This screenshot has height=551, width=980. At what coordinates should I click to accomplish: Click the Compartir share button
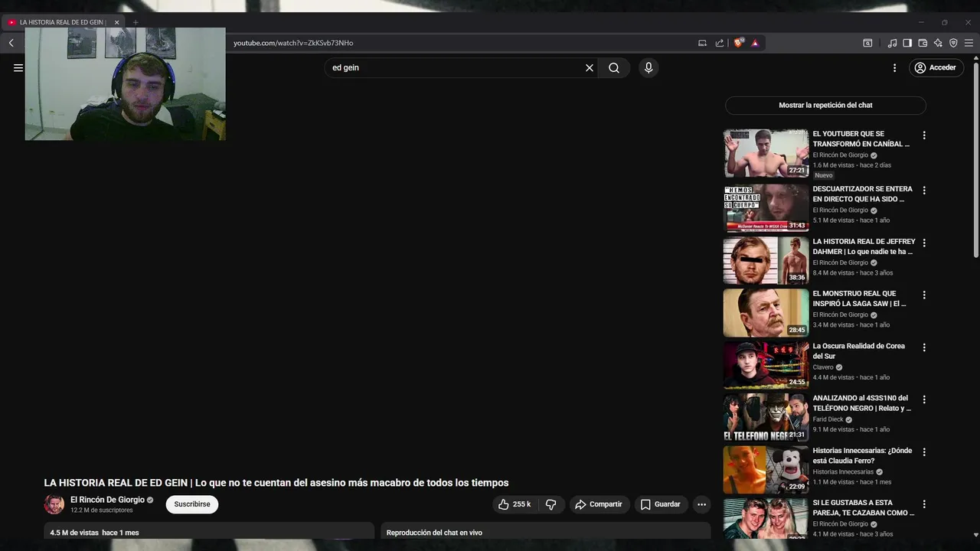click(x=599, y=504)
